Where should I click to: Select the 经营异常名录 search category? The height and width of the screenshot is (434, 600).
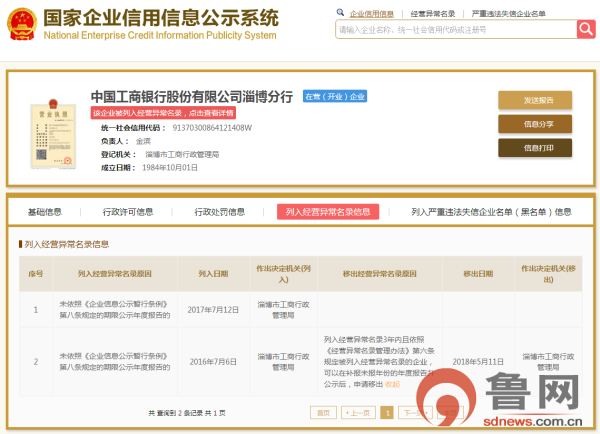(x=433, y=14)
